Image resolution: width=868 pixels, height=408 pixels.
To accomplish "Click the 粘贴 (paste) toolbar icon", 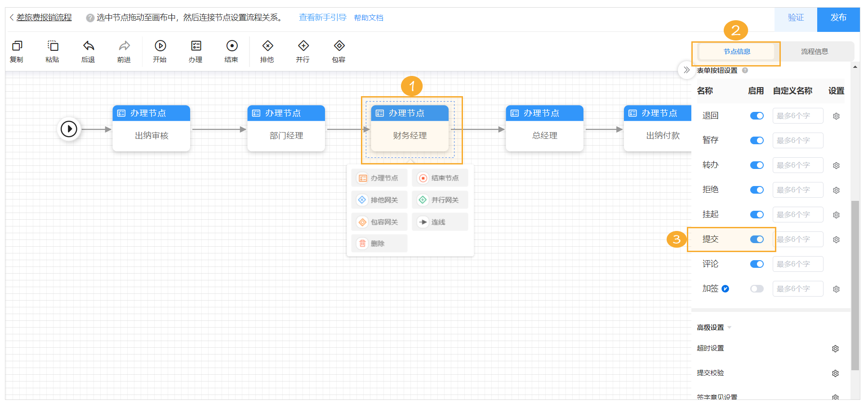I will (x=53, y=50).
